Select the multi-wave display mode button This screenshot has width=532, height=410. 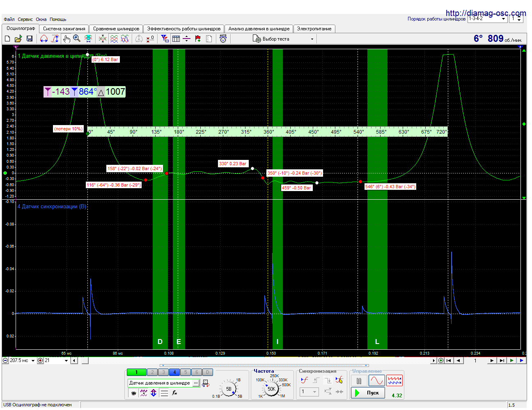coord(394,381)
